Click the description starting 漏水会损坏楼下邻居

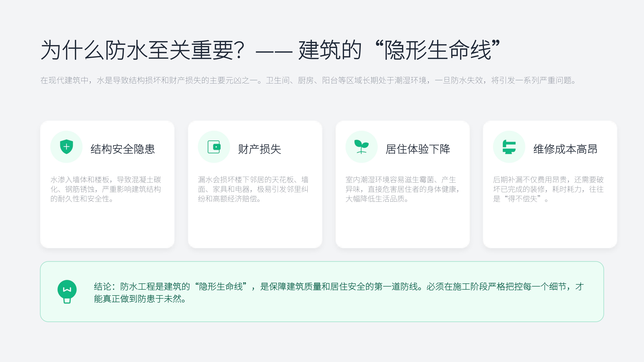[x=253, y=189]
